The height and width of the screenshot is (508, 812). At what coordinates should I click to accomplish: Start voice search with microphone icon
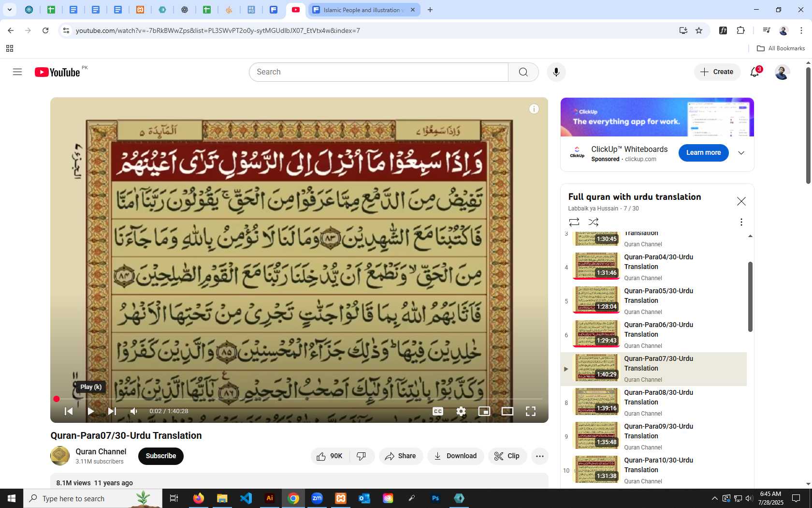(x=556, y=72)
